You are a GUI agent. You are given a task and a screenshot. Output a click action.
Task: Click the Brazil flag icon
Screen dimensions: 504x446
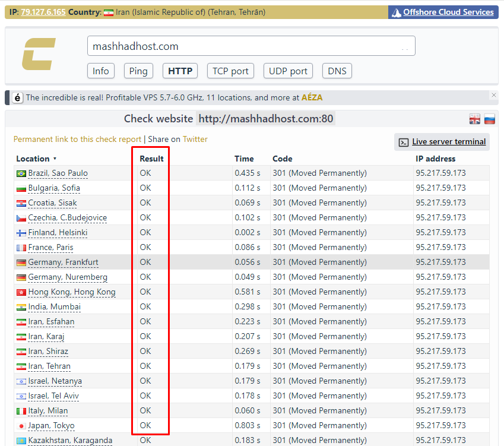21,173
